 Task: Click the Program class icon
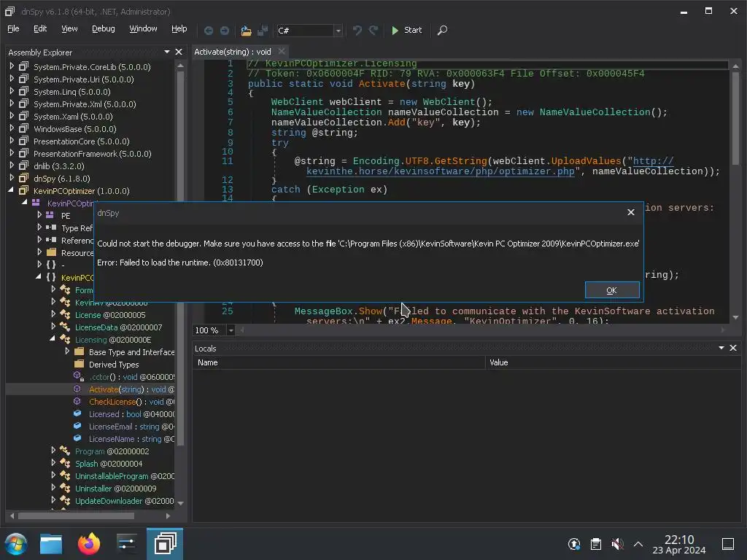point(65,451)
